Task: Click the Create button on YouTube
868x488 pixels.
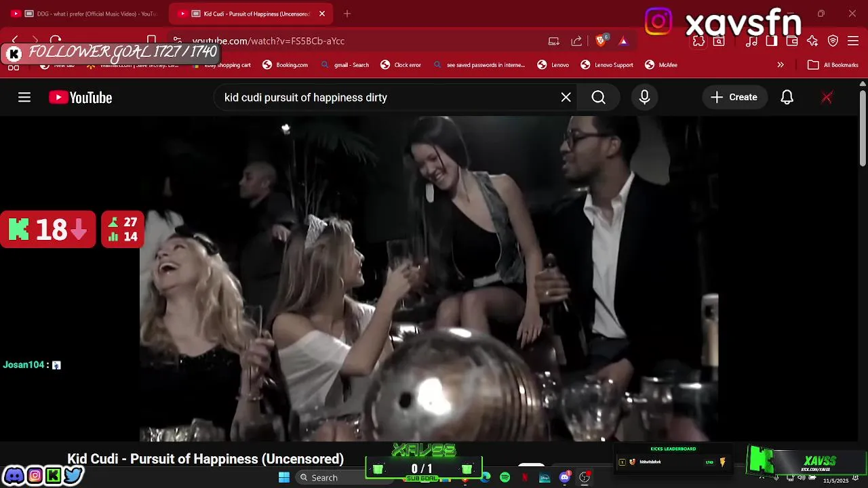Action: click(734, 98)
